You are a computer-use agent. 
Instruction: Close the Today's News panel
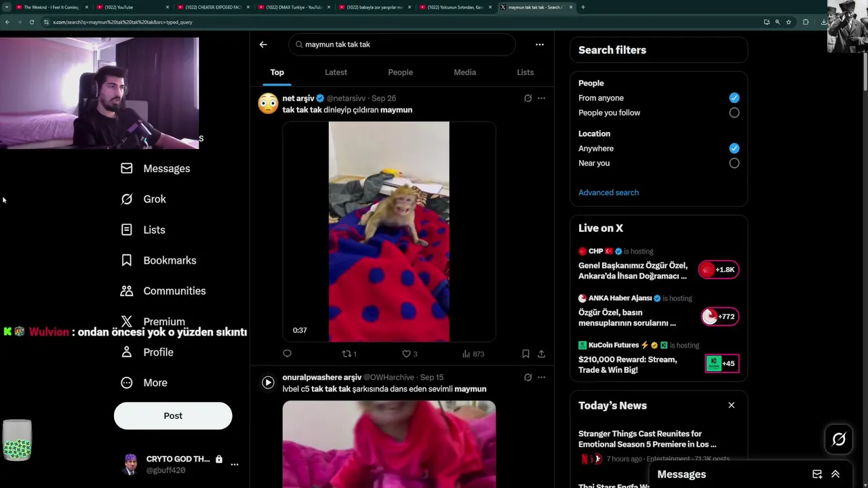731,405
